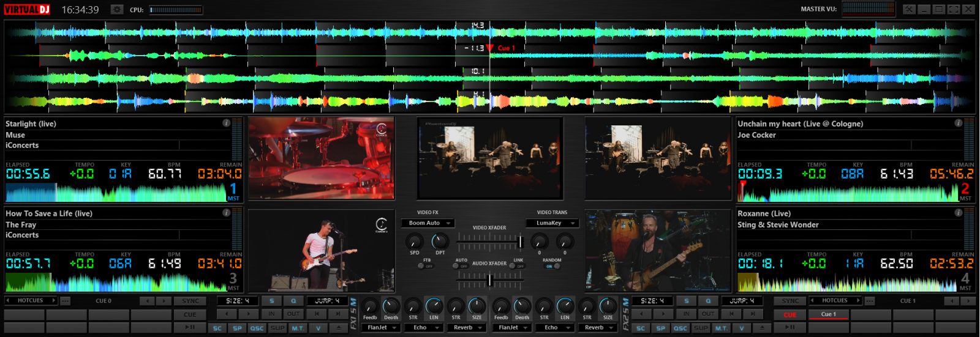Click the wrench tools icon near Master VU
Viewport: 980px width, 337px height.
coord(910,9)
